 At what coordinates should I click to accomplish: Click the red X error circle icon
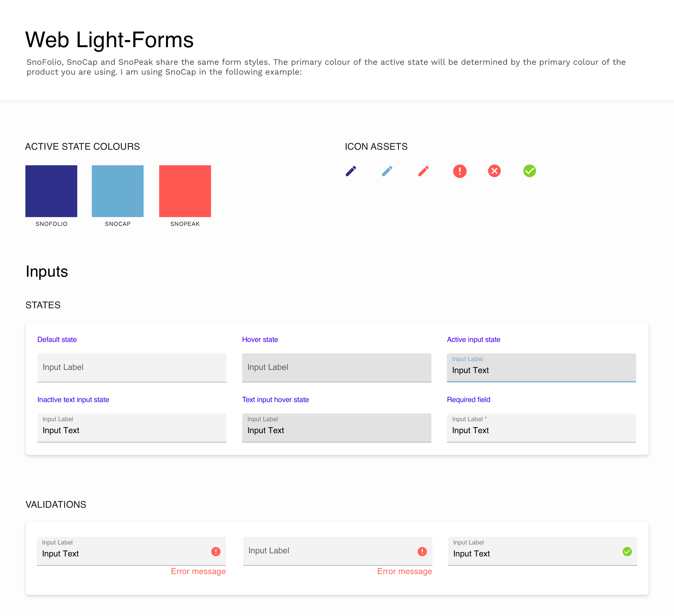pos(494,171)
